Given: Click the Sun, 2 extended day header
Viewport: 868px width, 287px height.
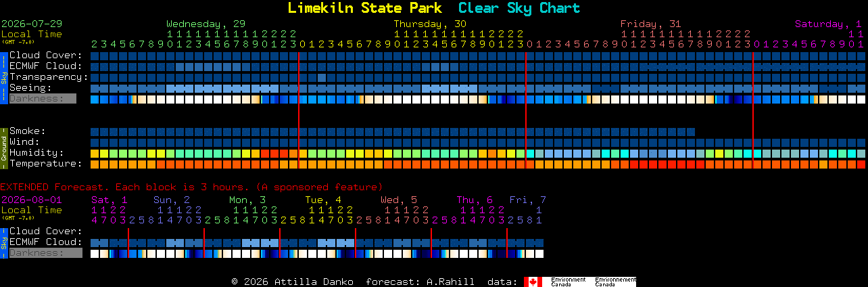Looking at the screenshot, I should [171, 200].
